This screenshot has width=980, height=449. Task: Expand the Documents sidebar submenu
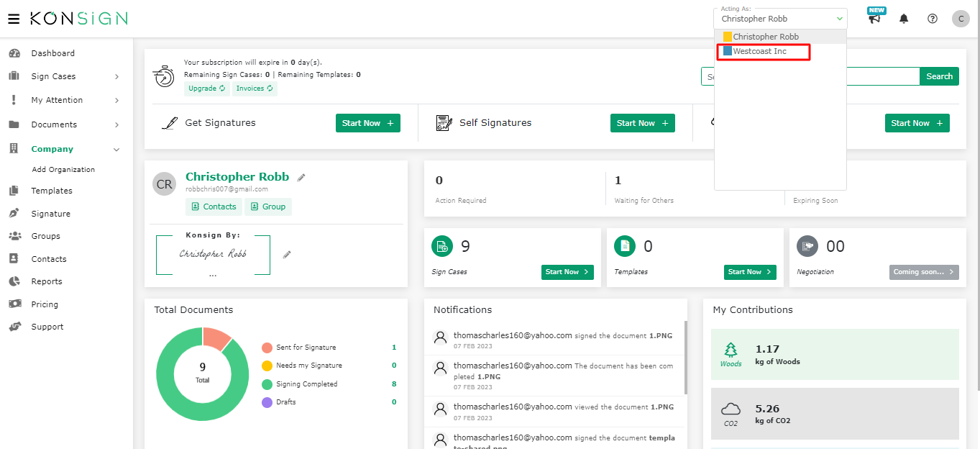pos(116,125)
